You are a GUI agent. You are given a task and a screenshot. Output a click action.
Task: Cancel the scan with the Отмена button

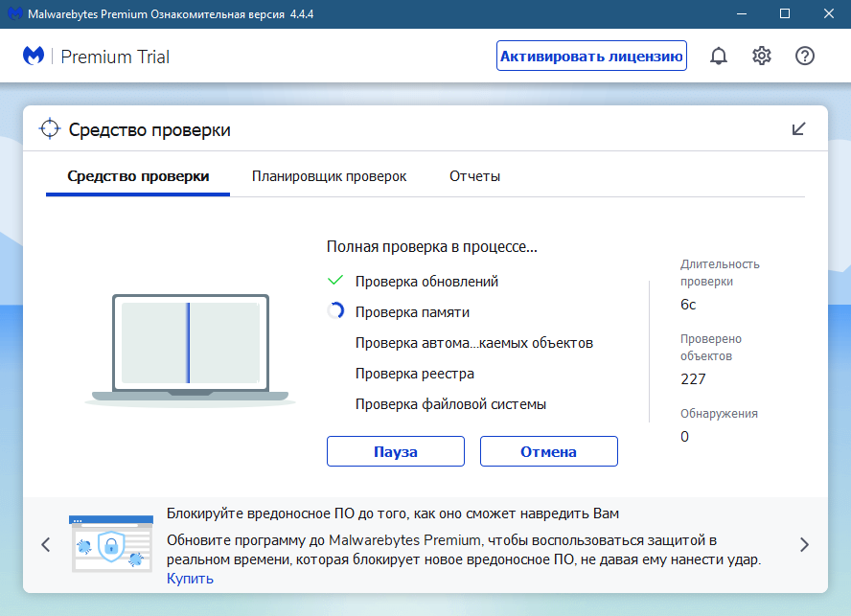(549, 451)
